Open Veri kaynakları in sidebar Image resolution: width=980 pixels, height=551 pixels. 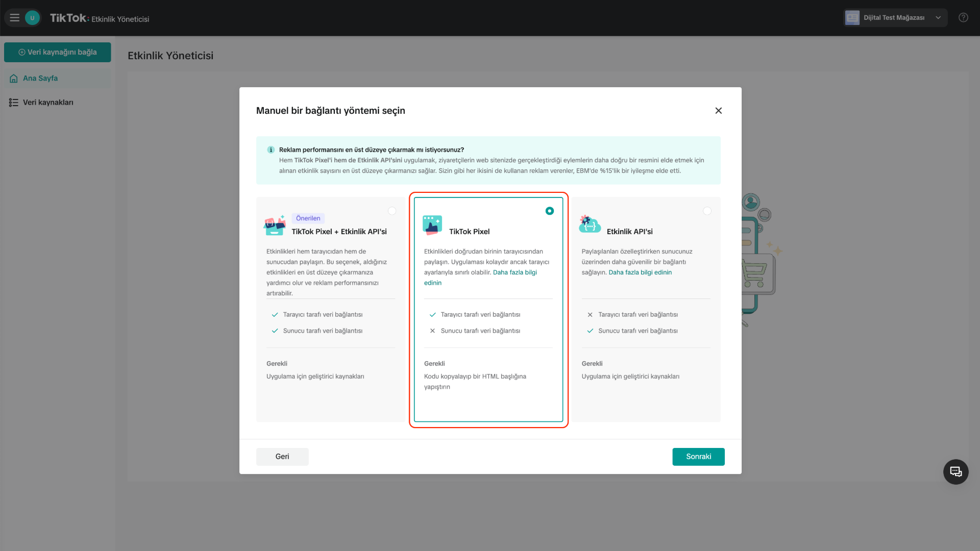(x=58, y=103)
